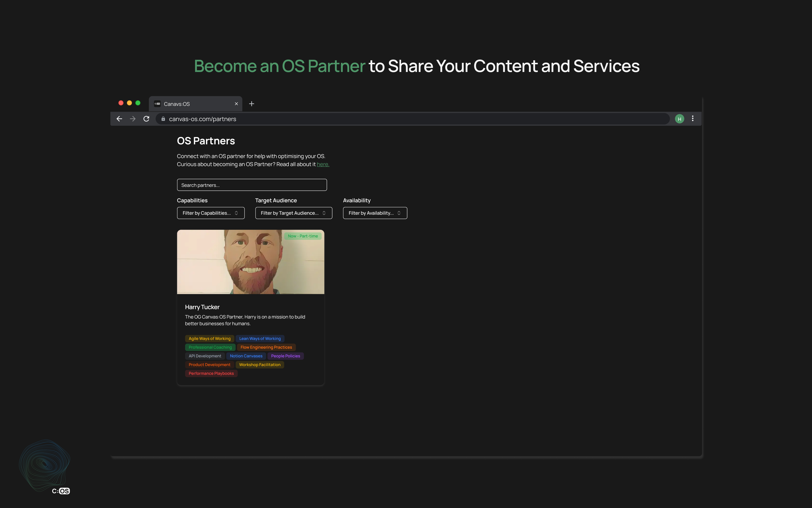Click the 'Workshop Facilitation' tag
This screenshot has width=812, height=508.
click(x=260, y=365)
